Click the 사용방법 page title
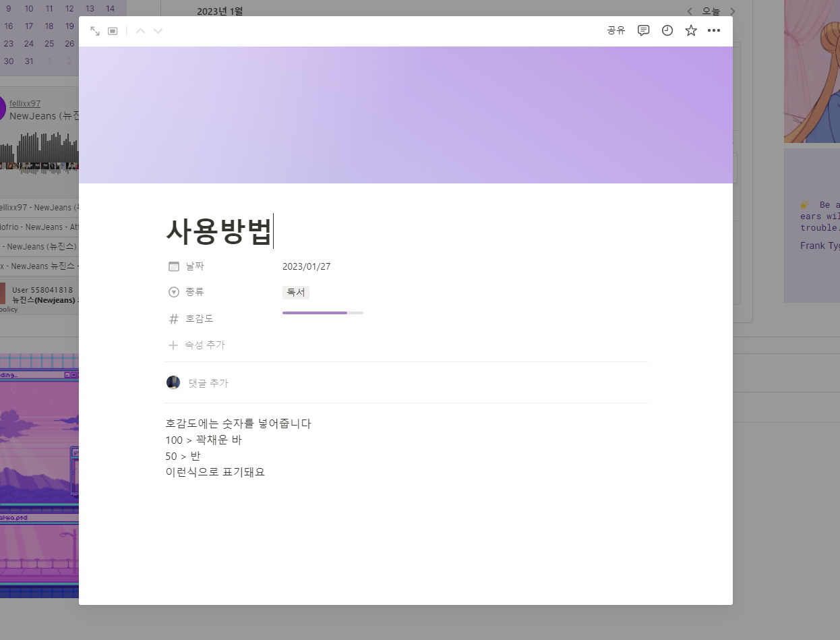Image resolution: width=840 pixels, height=640 pixels. [218, 231]
